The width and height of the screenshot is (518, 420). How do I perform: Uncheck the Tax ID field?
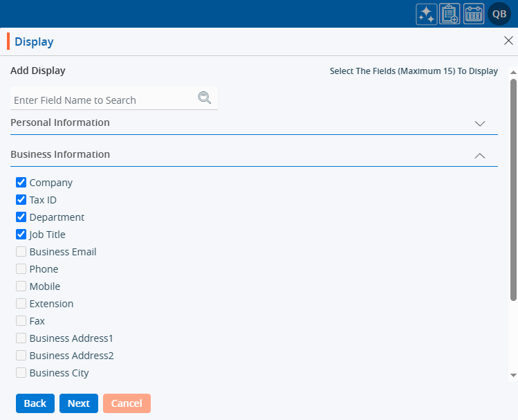click(21, 200)
